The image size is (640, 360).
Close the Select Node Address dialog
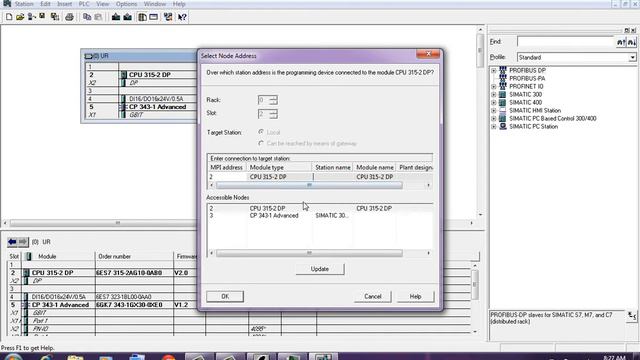428,54
